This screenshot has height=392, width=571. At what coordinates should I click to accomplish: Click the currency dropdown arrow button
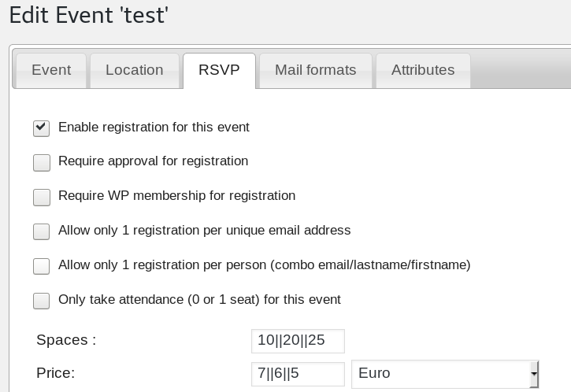pyautogui.click(x=533, y=374)
